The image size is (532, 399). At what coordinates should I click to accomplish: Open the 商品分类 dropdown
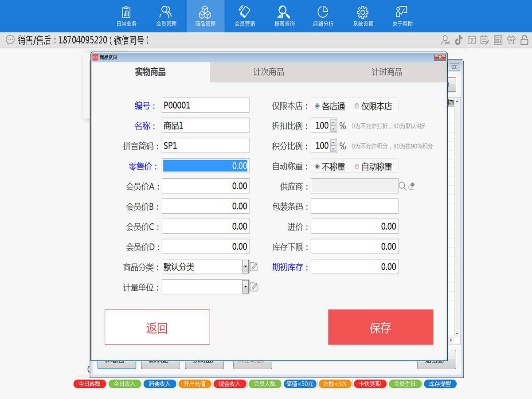pyautogui.click(x=246, y=266)
